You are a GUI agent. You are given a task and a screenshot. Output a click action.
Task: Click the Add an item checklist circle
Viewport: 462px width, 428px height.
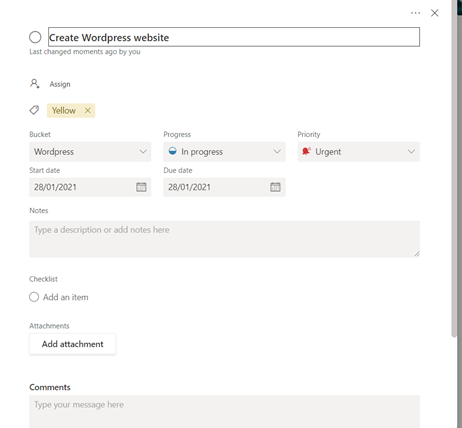[34, 297]
